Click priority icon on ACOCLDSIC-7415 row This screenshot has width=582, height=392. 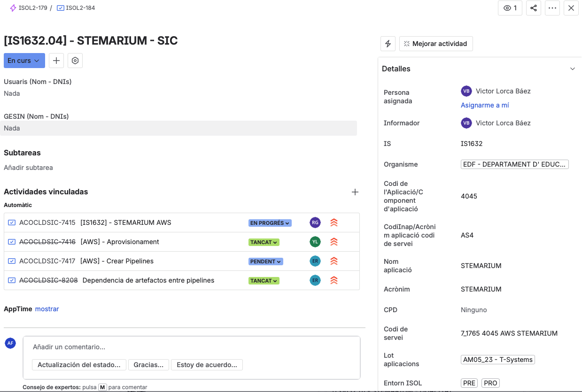pyautogui.click(x=334, y=223)
